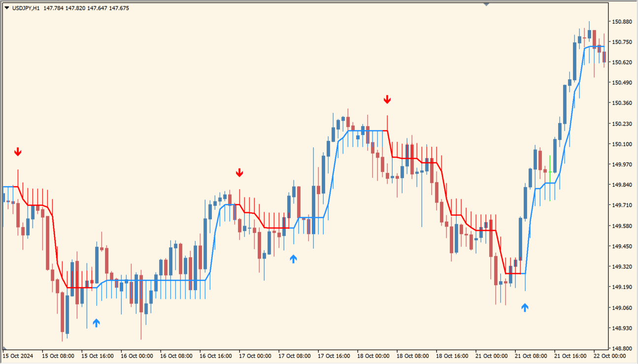This screenshot has height=364, width=638.
Task: Click the 22 Oct 00:00 time label
Action: (610, 356)
